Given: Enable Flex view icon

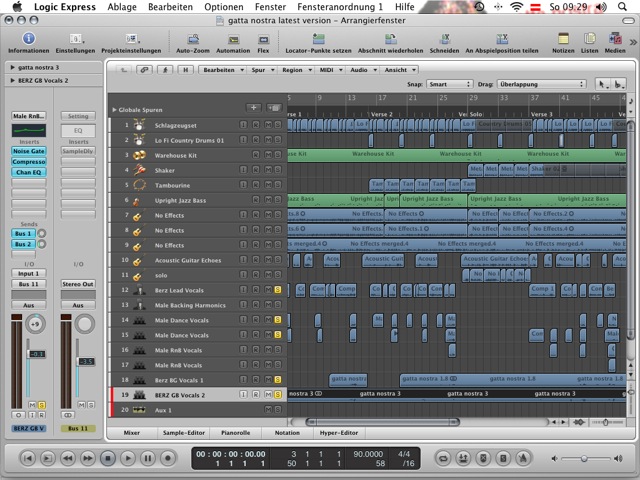Looking at the screenshot, I should 264,40.
